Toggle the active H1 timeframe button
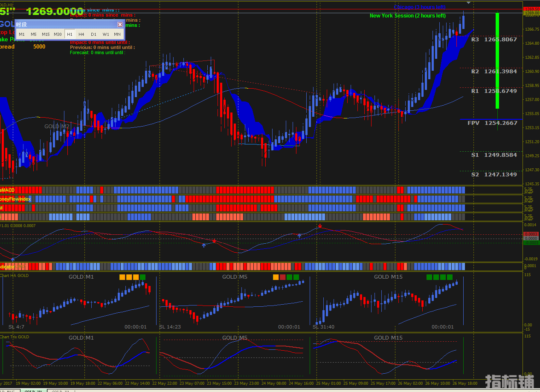540x392 pixels. tap(70, 35)
